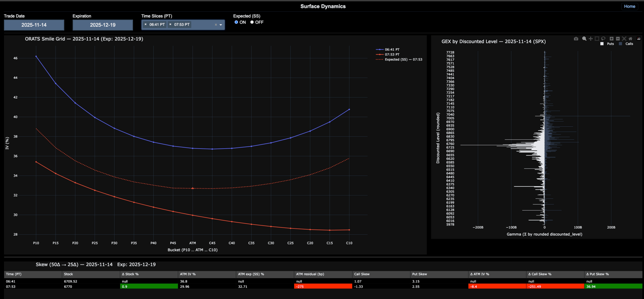Open the Time Slices dropdown arrow
This screenshot has height=299, width=644.
221,25
